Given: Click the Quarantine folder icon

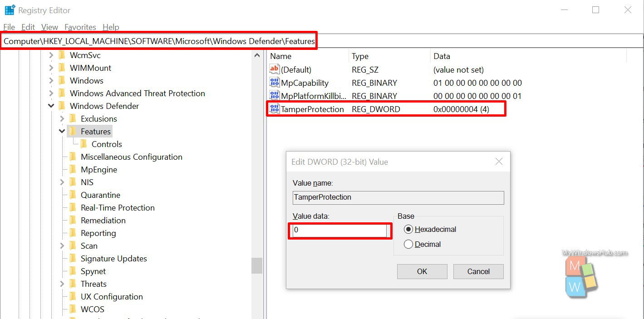Looking at the screenshot, I should point(73,195).
